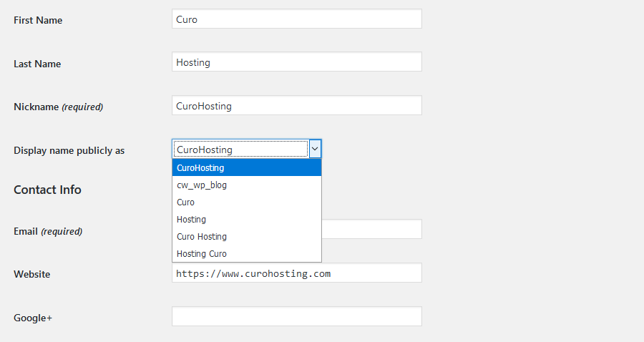This screenshot has width=644, height=342.
Task: Select cw_wp_blog option from list
Action: 247,185
